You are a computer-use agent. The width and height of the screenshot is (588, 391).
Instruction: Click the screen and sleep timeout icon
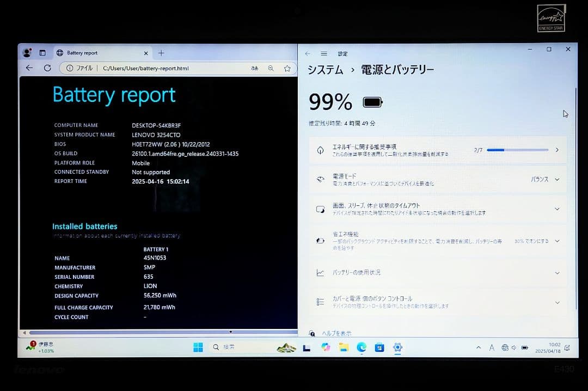pos(320,209)
